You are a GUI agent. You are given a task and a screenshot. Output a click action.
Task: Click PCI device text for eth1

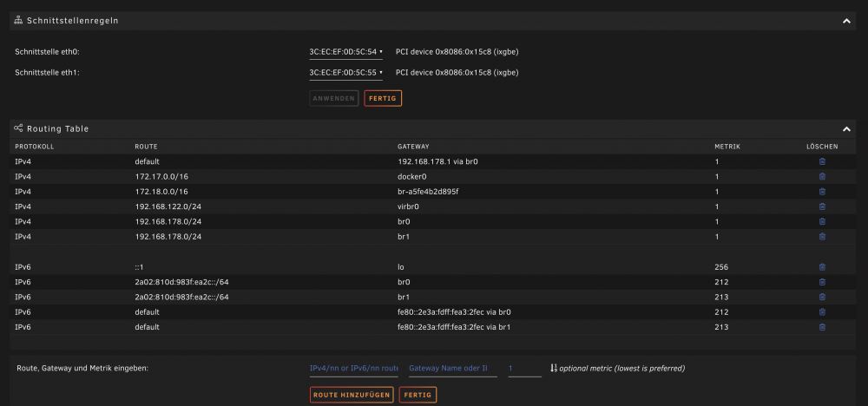(457, 73)
